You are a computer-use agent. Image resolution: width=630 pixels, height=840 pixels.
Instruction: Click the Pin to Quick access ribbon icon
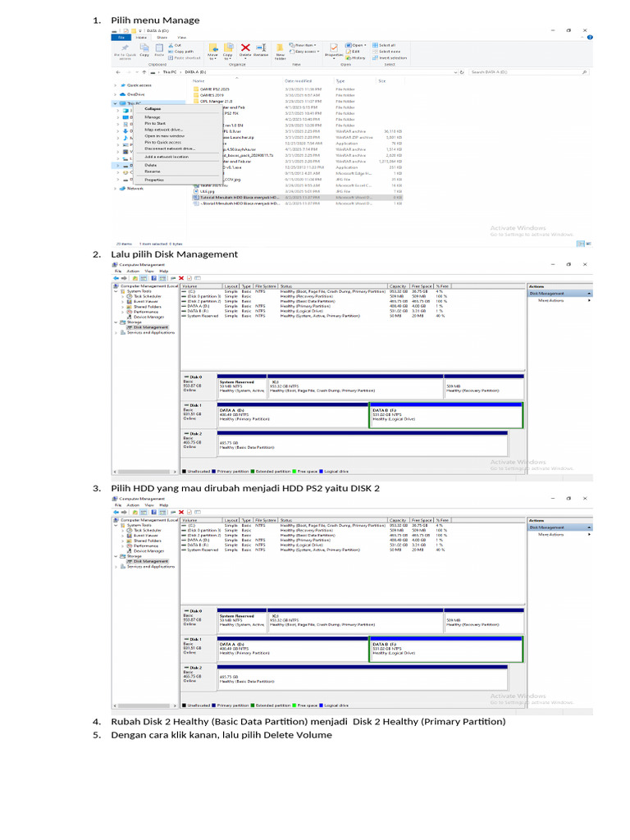(x=125, y=48)
